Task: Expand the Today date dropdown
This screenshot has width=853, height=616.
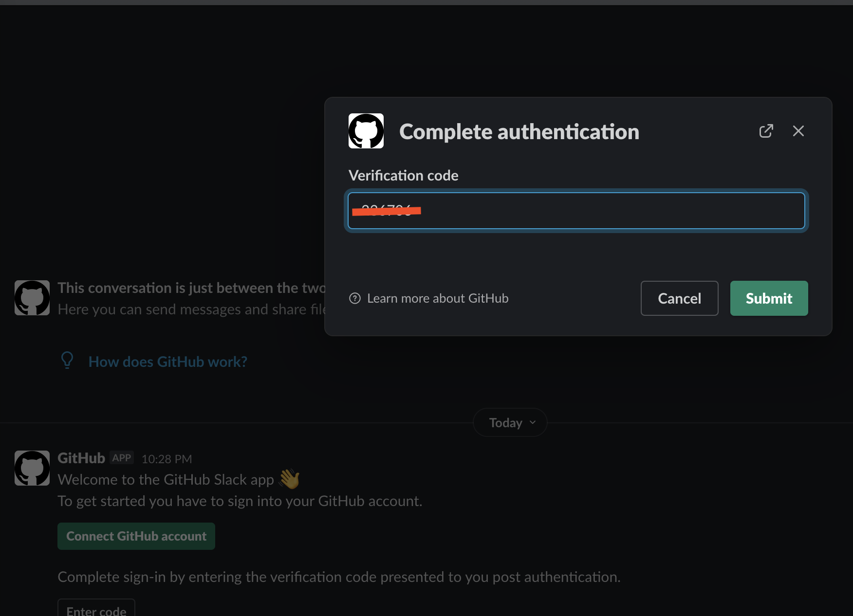Action: (x=510, y=422)
